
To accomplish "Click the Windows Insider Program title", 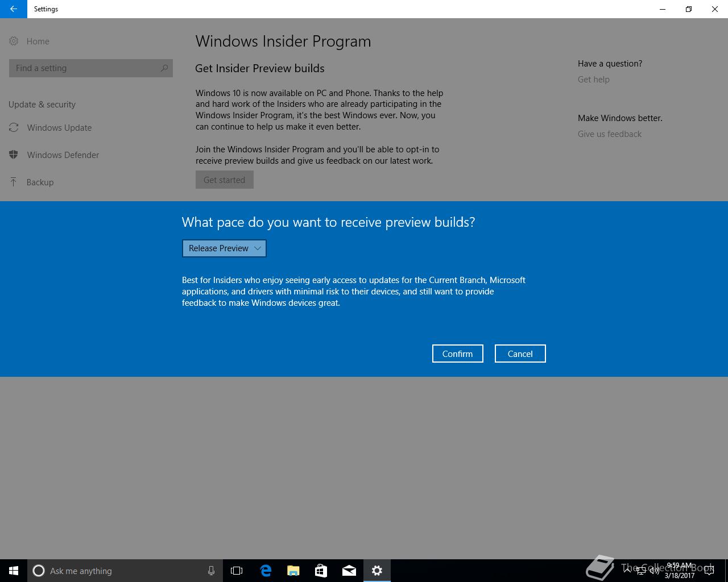I will pos(283,41).
